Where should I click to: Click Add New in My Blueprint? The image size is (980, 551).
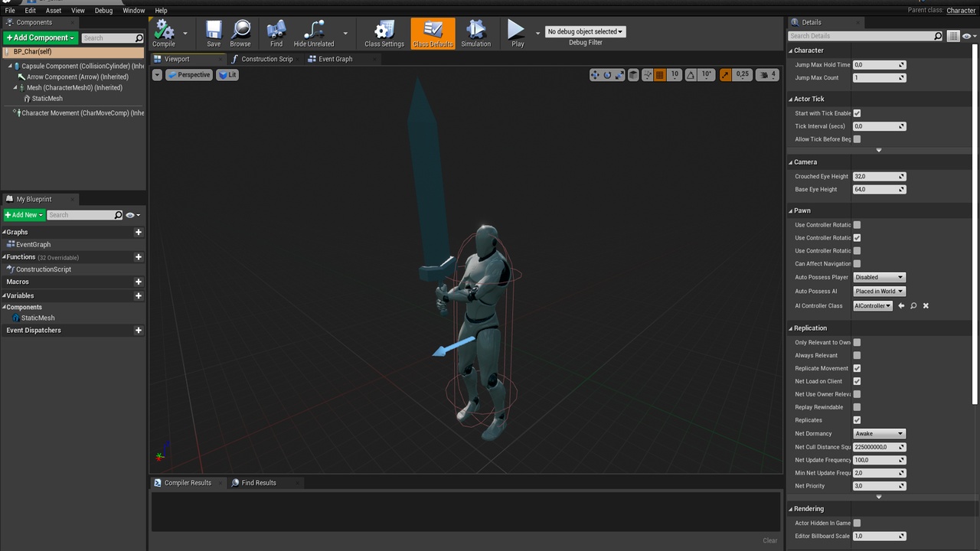point(24,215)
